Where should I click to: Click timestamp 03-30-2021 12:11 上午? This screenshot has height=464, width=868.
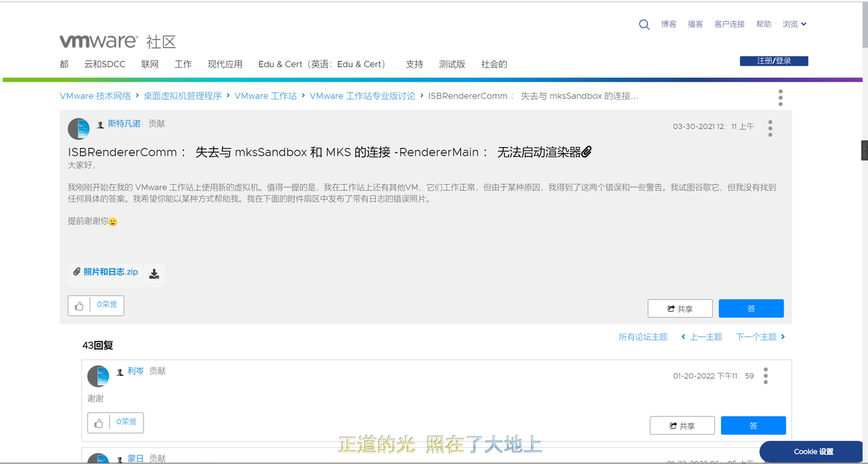click(713, 127)
